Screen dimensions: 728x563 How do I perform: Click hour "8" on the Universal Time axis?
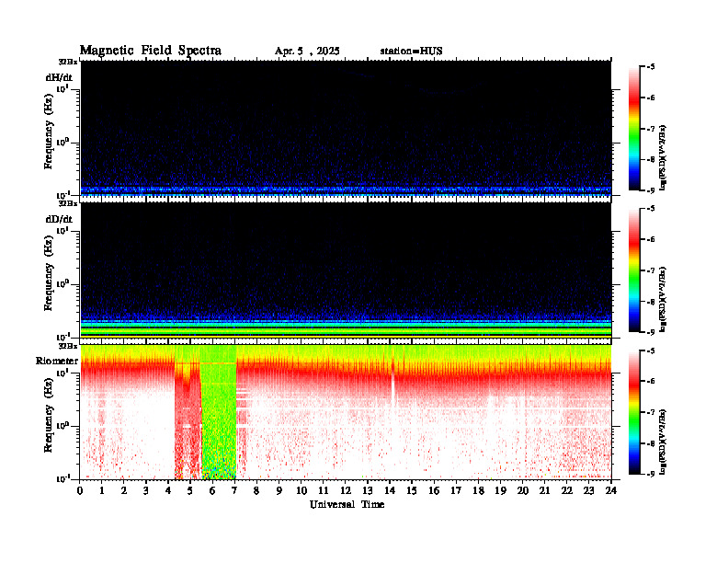[256, 490]
